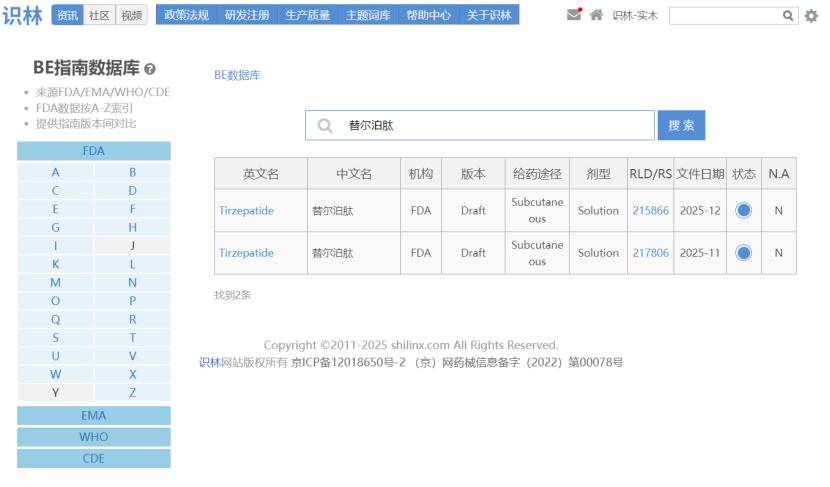Open the settings gear icon
Image resolution: width=830 pixels, height=487 pixels.
tap(811, 16)
